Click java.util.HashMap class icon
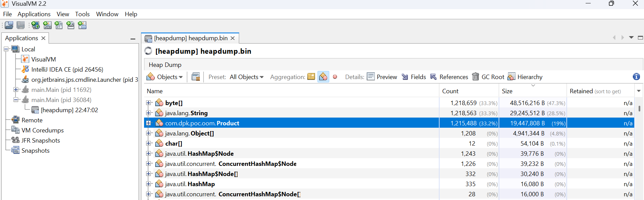 pyautogui.click(x=159, y=184)
